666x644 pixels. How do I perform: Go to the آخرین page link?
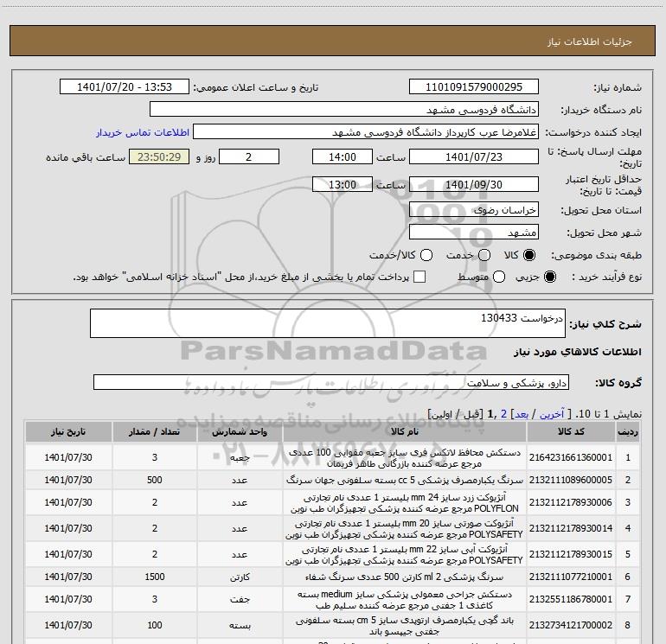(552, 414)
